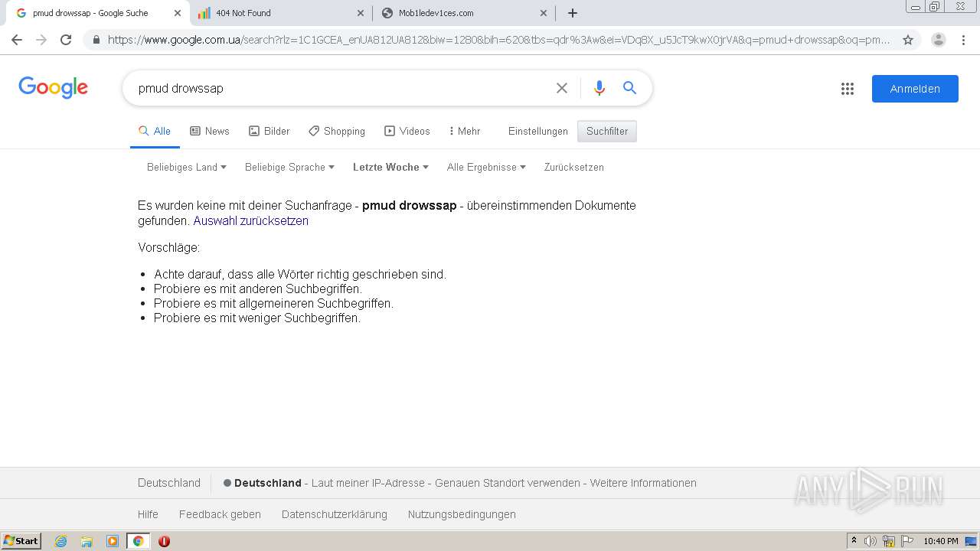Image resolution: width=980 pixels, height=551 pixels.
Task: Click the taskbar clock showing 10:40 PM
Action: [x=941, y=541]
